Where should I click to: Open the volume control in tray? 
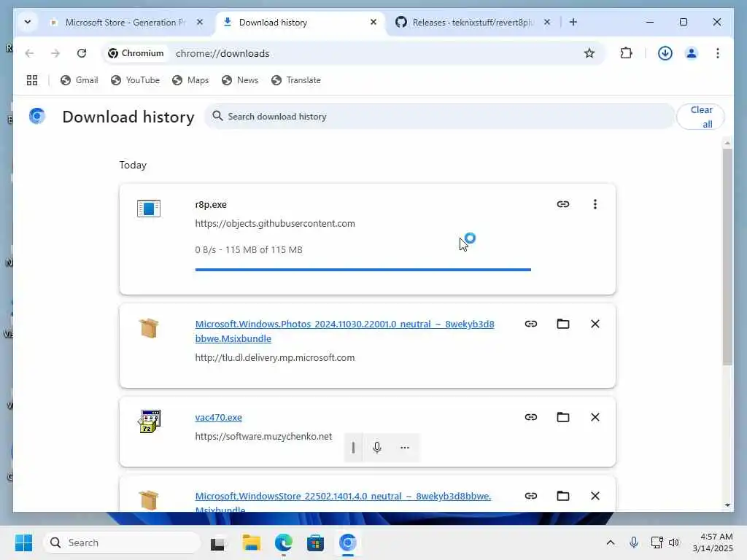coord(673,542)
